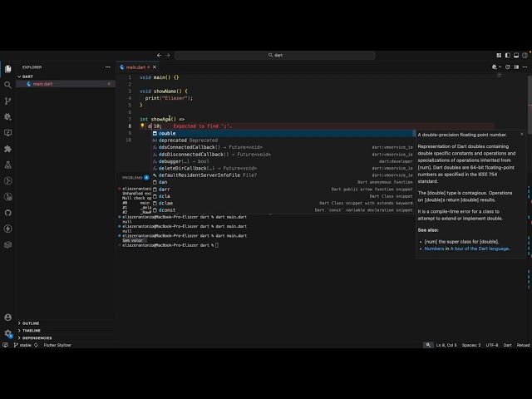Open the Explorer view in the activity bar
The image size is (532, 399).
tap(7, 69)
